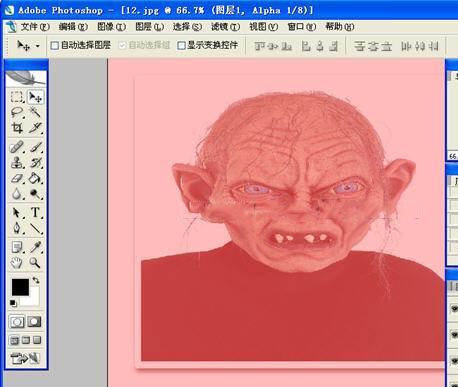Screen dimensions: 458x387
Task: Open the 帮助 menu
Action: coord(340,27)
